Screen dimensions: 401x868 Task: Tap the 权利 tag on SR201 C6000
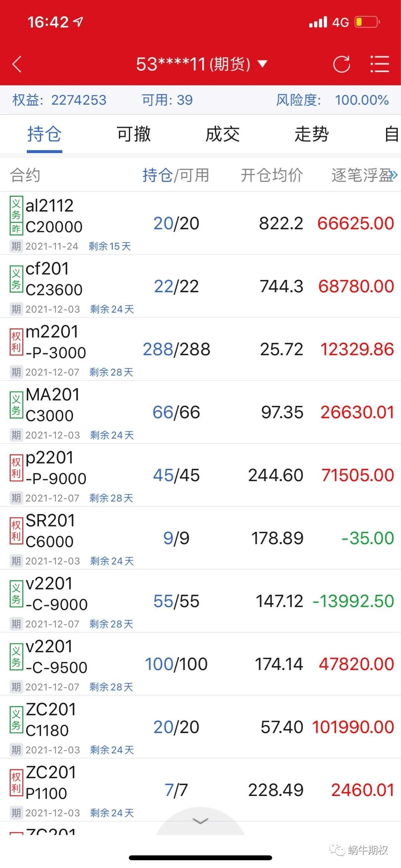(16, 531)
